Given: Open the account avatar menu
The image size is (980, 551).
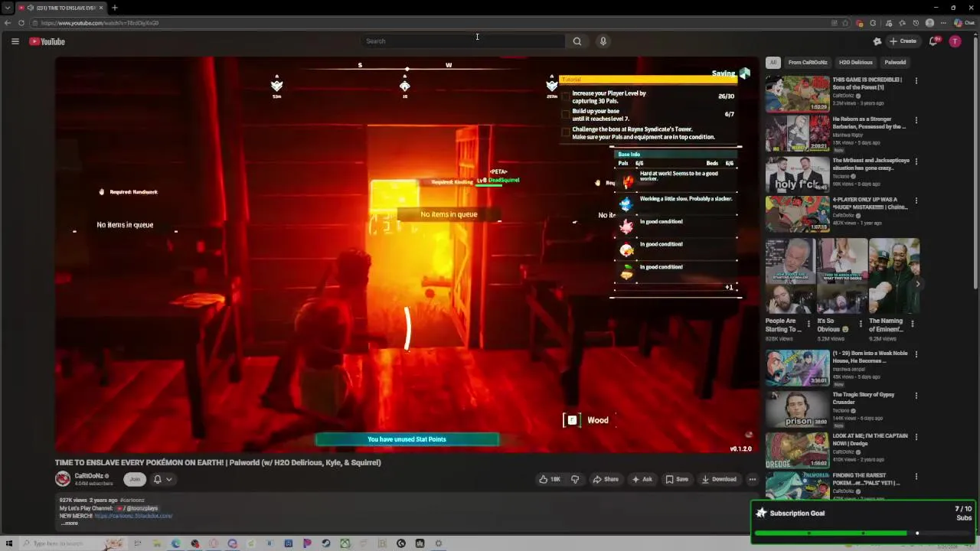Looking at the screenshot, I should point(955,41).
